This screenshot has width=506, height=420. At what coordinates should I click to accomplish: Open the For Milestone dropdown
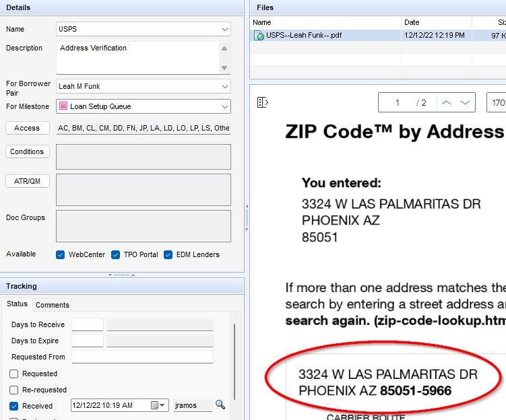(x=224, y=106)
